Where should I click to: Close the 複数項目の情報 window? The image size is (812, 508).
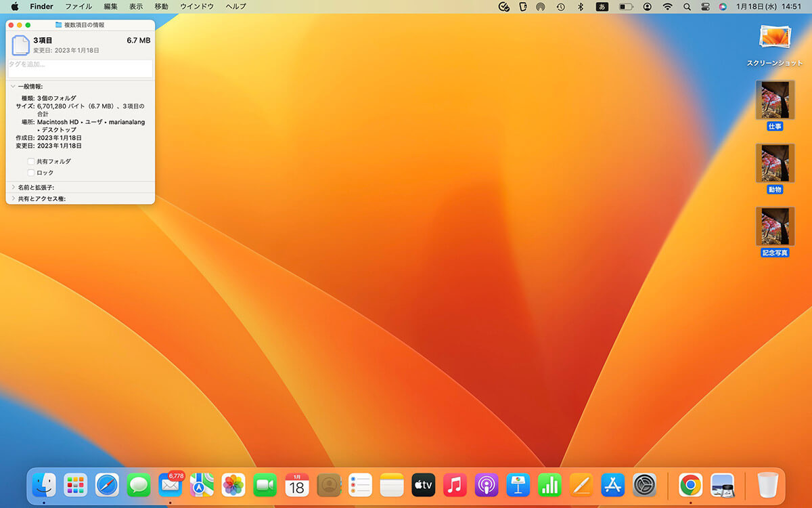point(11,25)
